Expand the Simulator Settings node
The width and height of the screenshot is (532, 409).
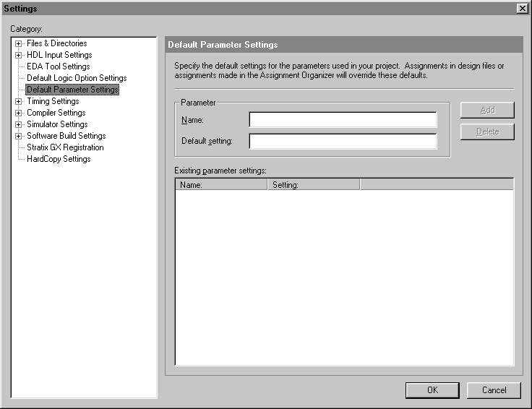tap(18, 124)
